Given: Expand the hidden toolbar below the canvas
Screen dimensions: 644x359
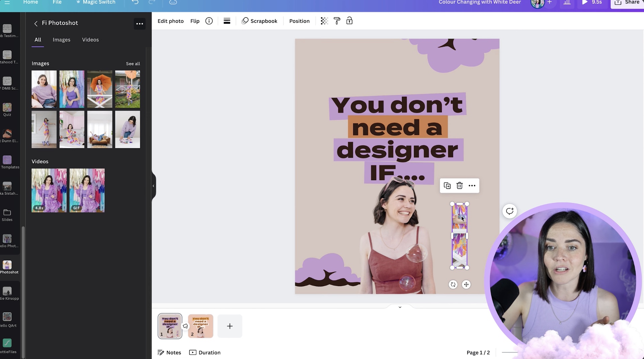Looking at the screenshot, I should [x=399, y=307].
